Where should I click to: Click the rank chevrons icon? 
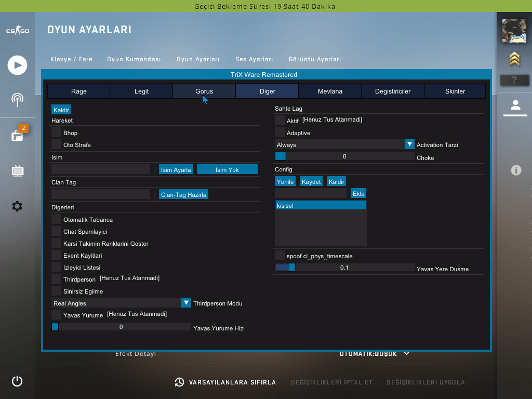(515, 59)
